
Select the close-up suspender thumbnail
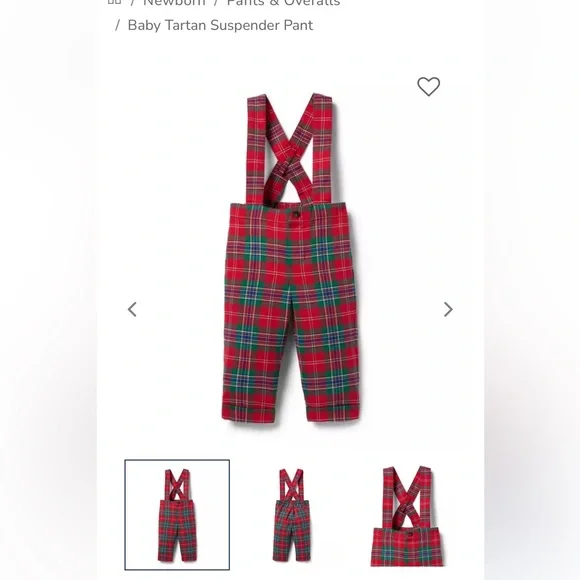coord(407,516)
